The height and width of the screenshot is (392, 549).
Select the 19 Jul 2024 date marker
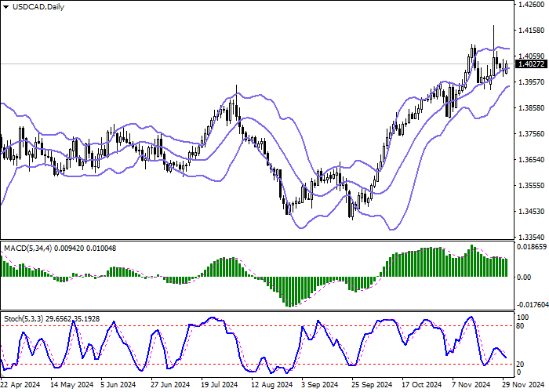[x=220, y=385]
